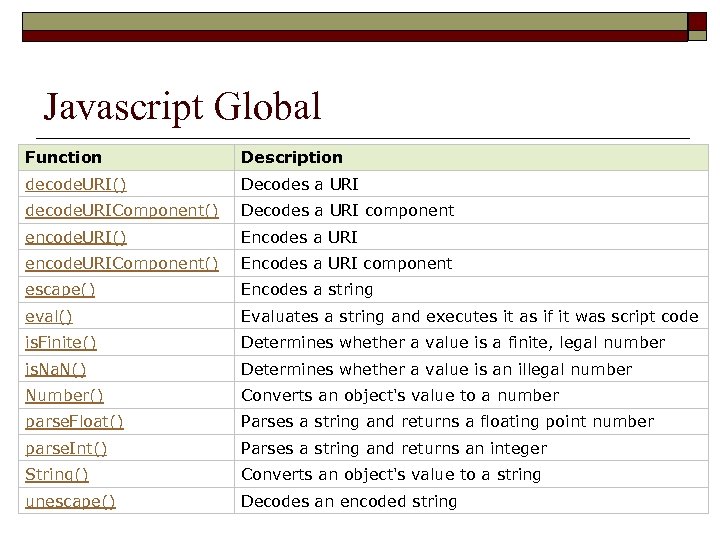The width and height of the screenshot is (720, 540).
Task: Open the unescape() function link
Action: point(70,501)
